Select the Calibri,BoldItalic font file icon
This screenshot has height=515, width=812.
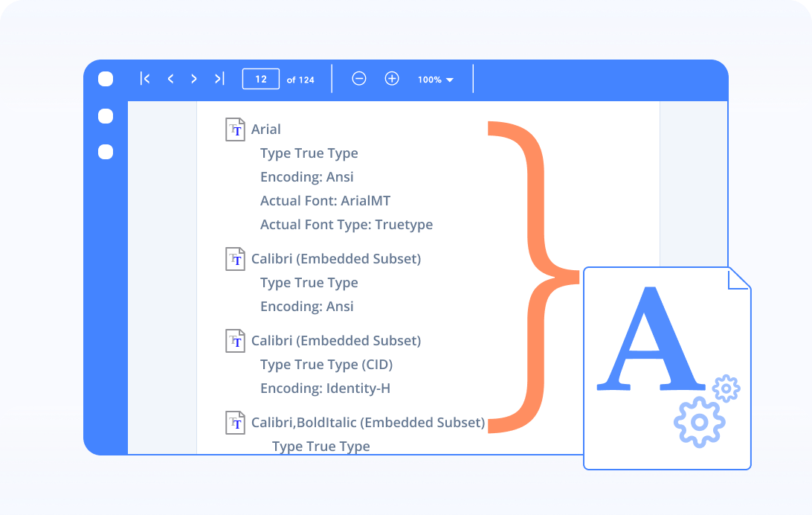(x=235, y=422)
